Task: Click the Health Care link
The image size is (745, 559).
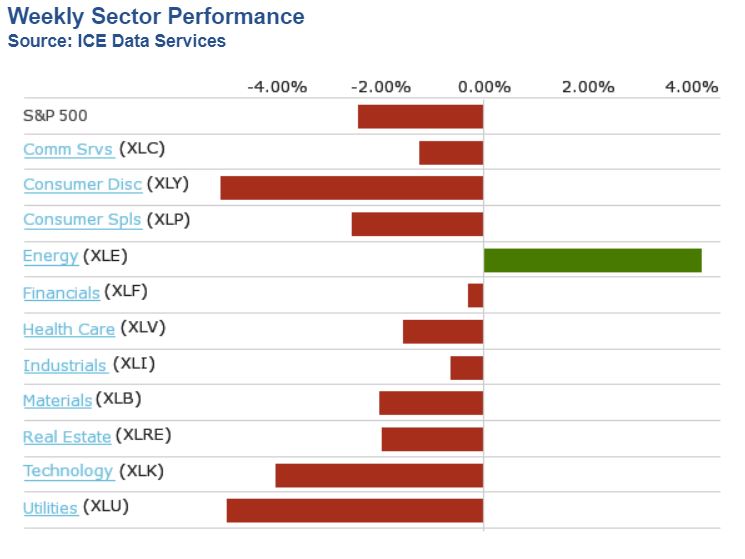Action: click(x=68, y=328)
